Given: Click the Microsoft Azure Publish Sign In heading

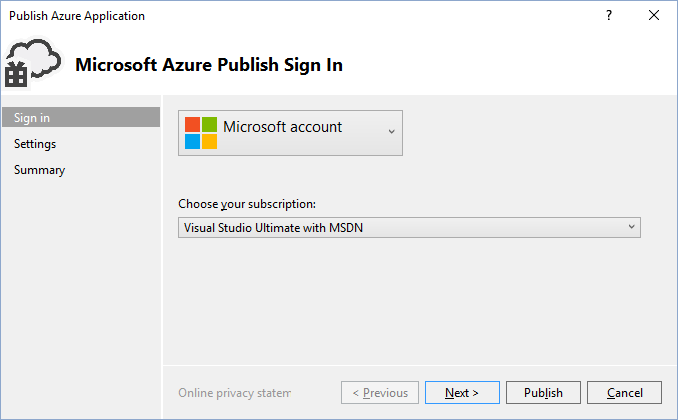Looking at the screenshot, I should pyautogui.click(x=209, y=65).
